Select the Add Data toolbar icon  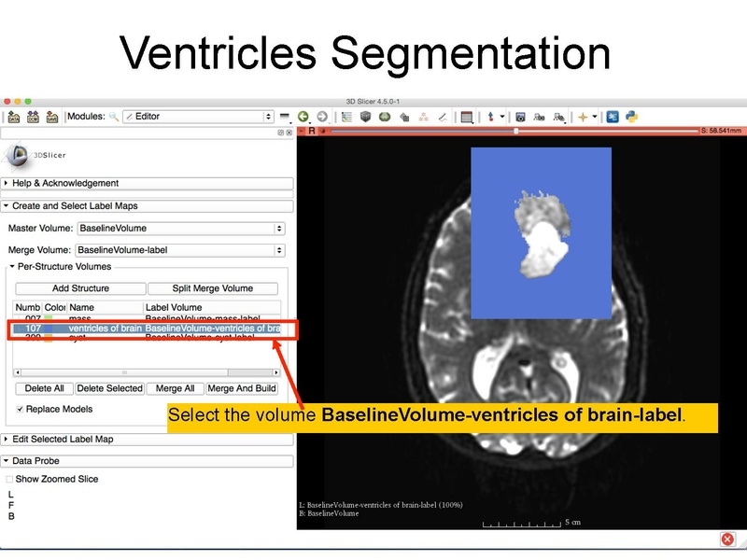point(13,118)
